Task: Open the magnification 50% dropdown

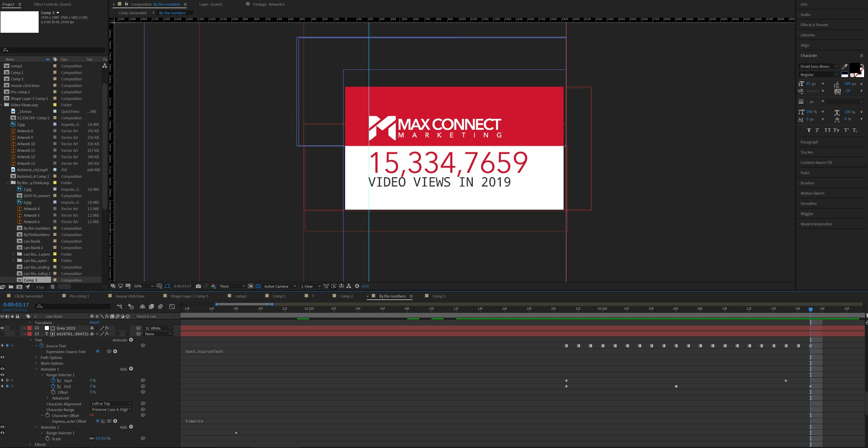Action: point(144,286)
